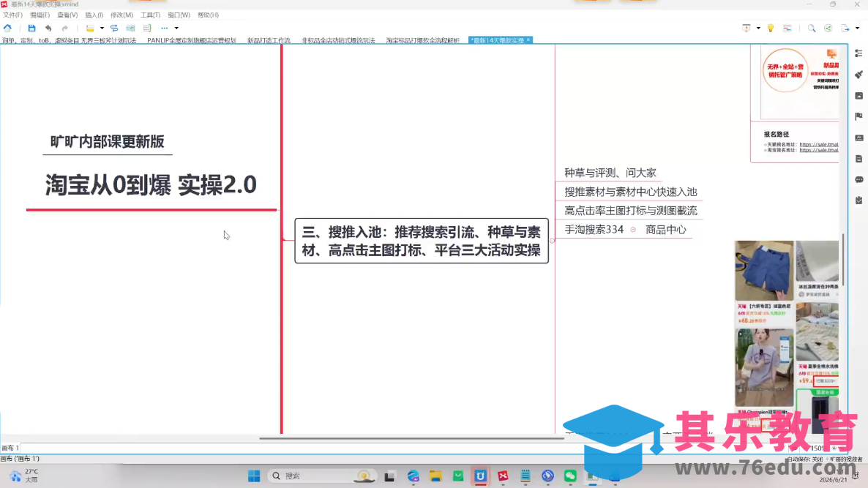The width and height of the screenshot is (868, 488).
Task: Open the brainstorming light bulb
Action: tap(771, 28)
